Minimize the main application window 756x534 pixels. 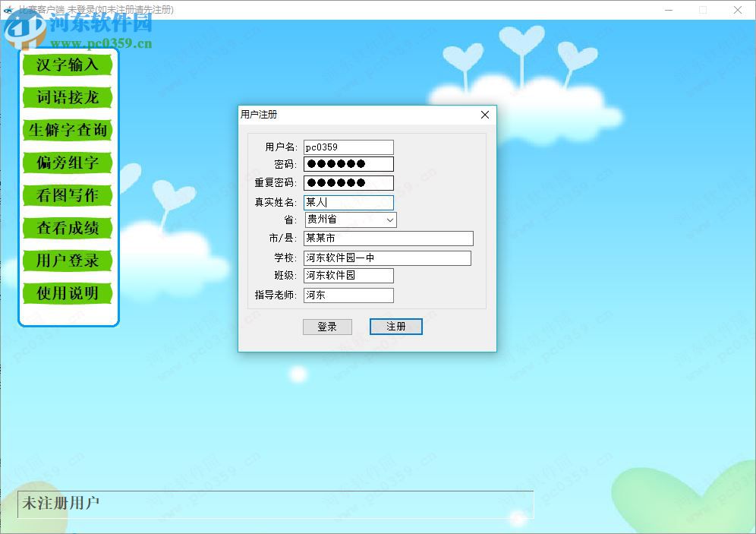point(668,10)
